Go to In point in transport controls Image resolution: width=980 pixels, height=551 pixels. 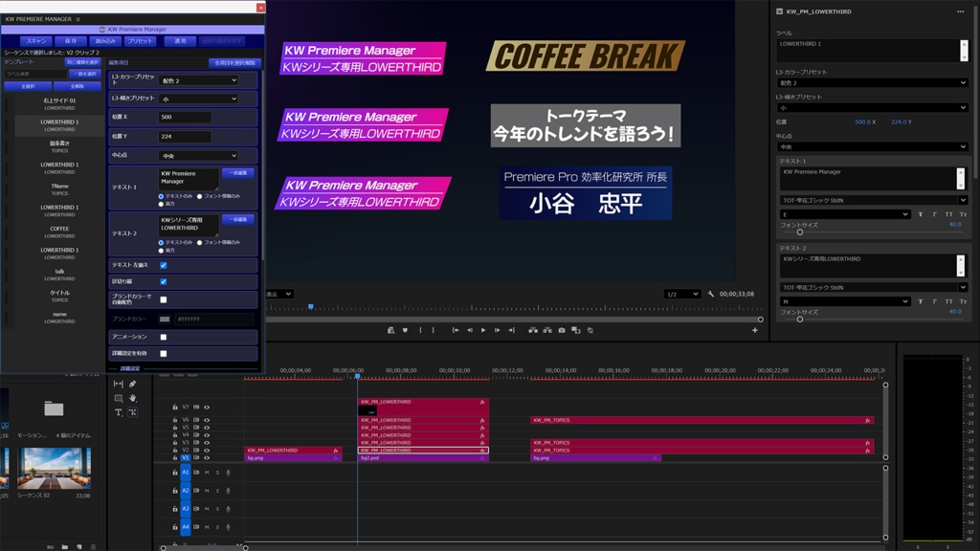(x=456, y=330)
